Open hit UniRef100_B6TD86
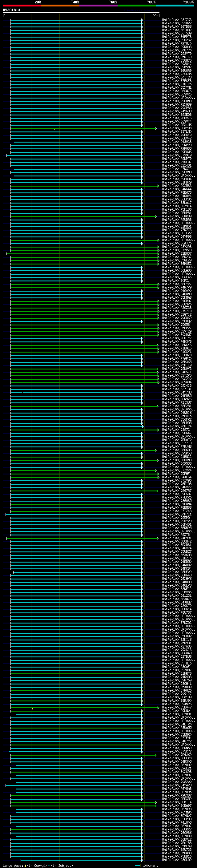Screen dimensions: 197x868 click(x=177, y=26)
